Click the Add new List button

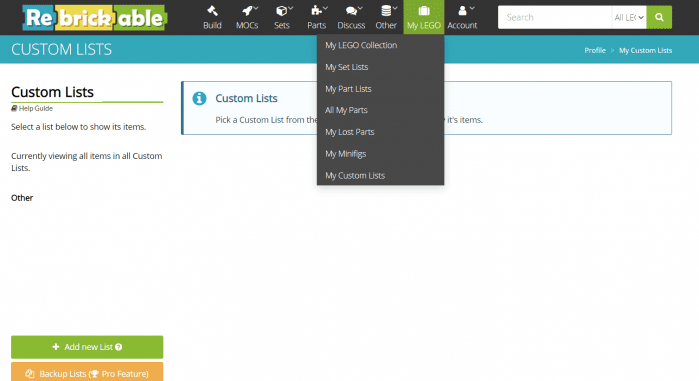tap(87, 347)
